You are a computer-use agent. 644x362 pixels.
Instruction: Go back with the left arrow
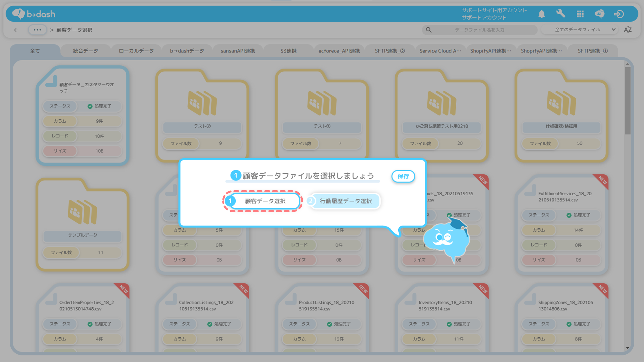(16, 30)
